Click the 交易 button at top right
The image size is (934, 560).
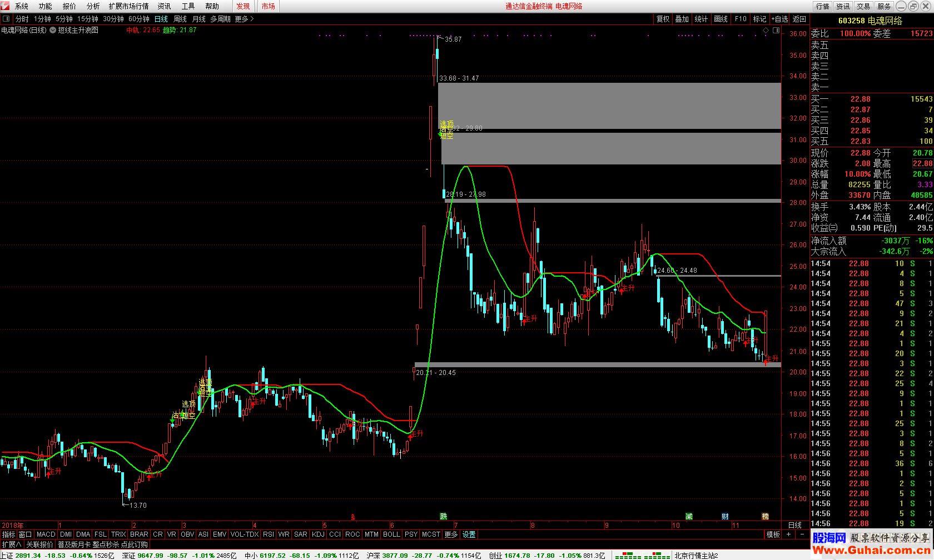tap(863, 6)
